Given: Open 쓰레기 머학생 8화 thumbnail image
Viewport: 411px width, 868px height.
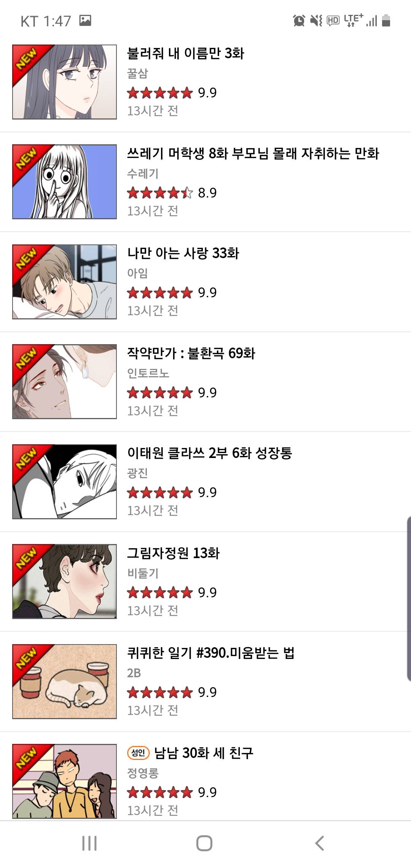Looking at the screenshot, I should point(64,182).
